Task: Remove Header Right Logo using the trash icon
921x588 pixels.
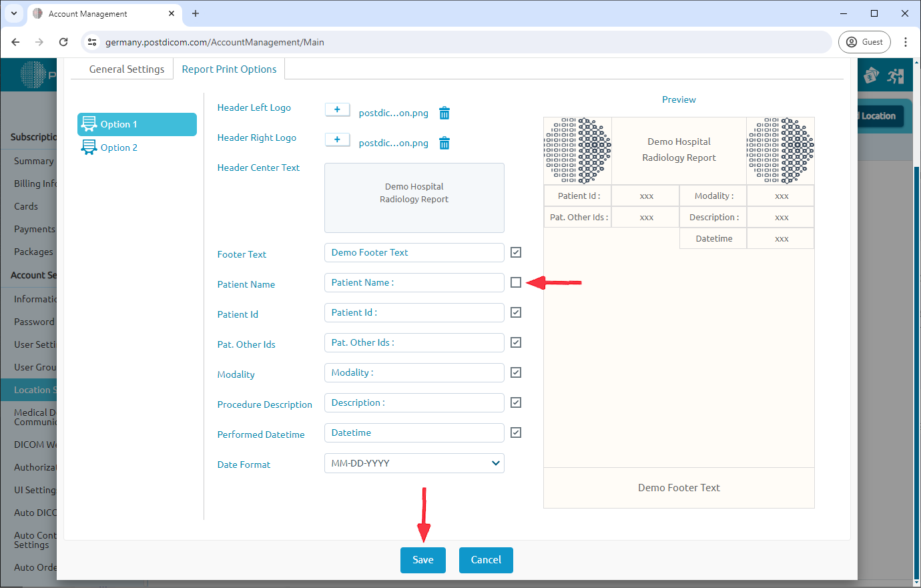Action: 444,143
